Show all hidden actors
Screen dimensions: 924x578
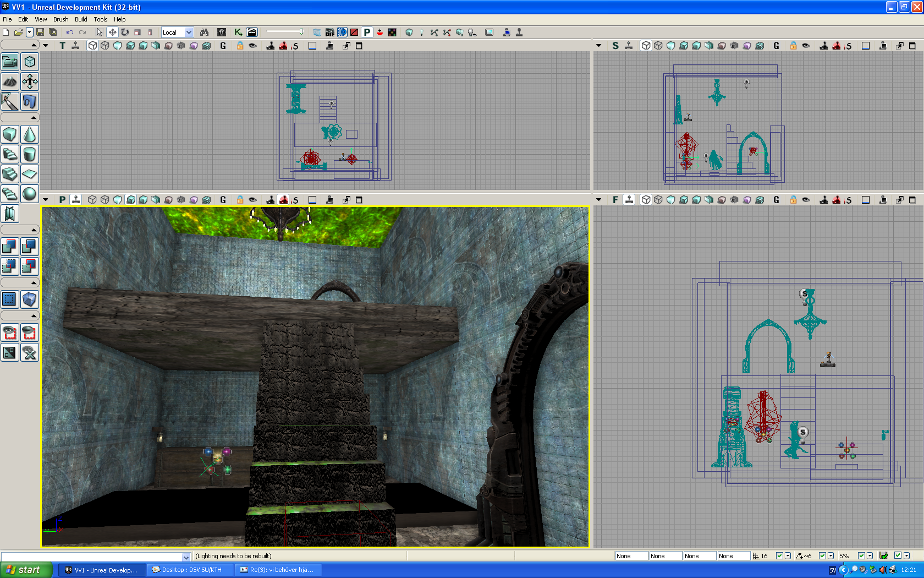tap(30, 352)
